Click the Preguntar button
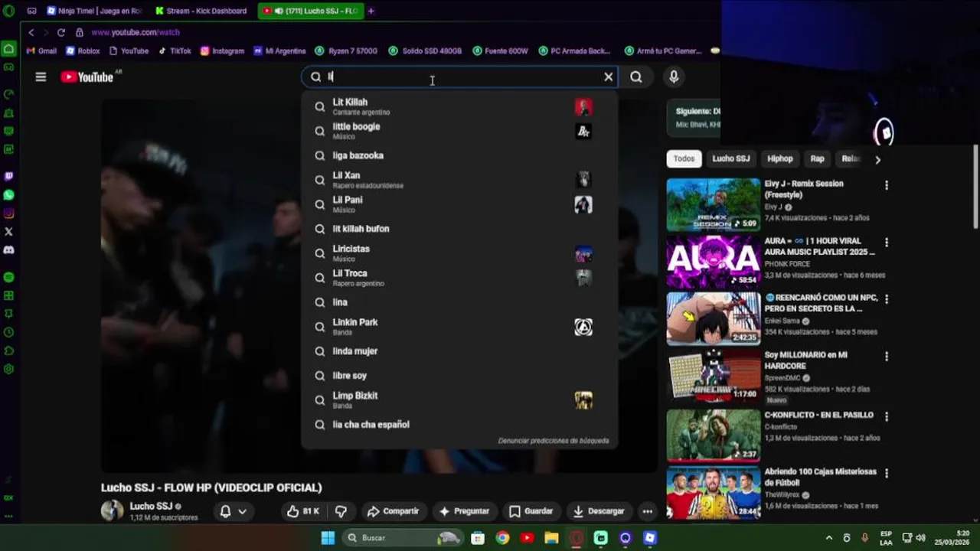The image size is (980, 551). pos(464,511)
